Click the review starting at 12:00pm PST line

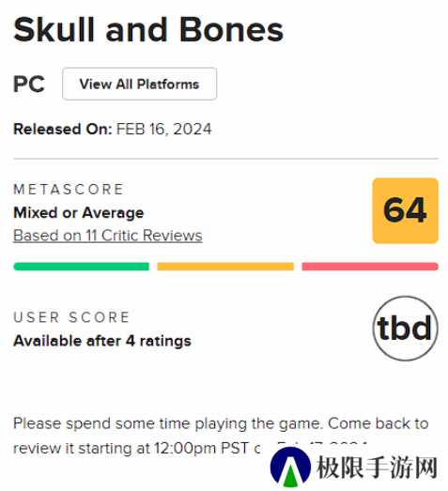coord(137,448)
